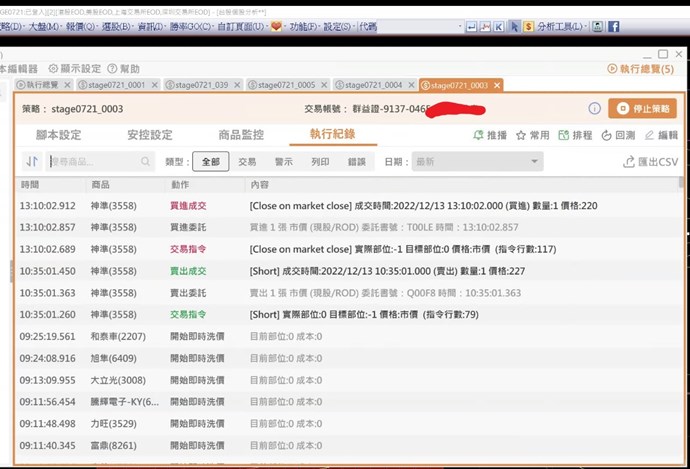Export records using 匯出CSV
Viewport: 690px width, 469px height.
click(650, 161)
